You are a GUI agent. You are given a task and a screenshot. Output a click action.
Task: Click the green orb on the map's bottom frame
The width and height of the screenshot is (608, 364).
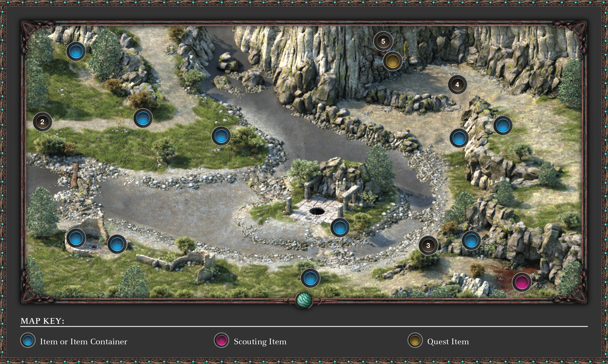coord(304,300)
